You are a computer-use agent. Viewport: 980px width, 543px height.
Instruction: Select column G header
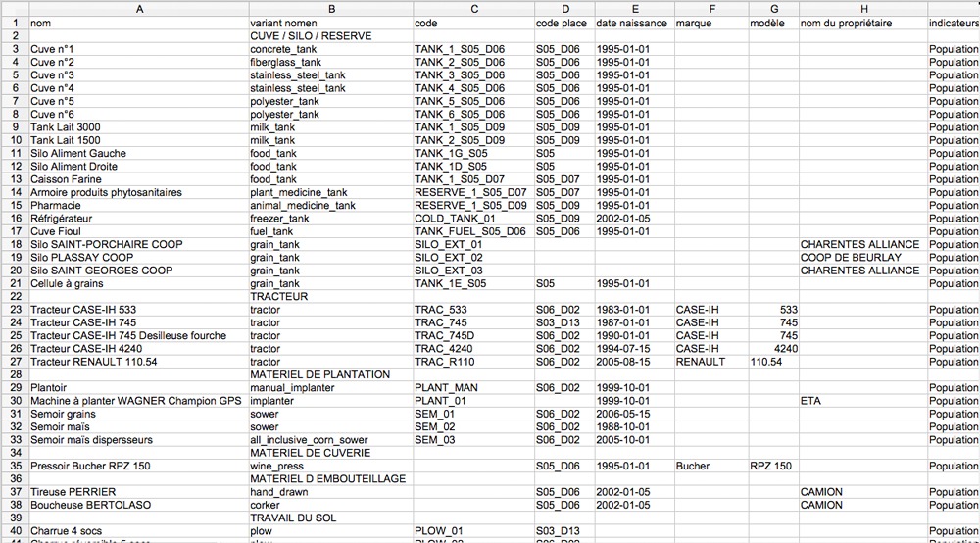click(x=774, y=9)
